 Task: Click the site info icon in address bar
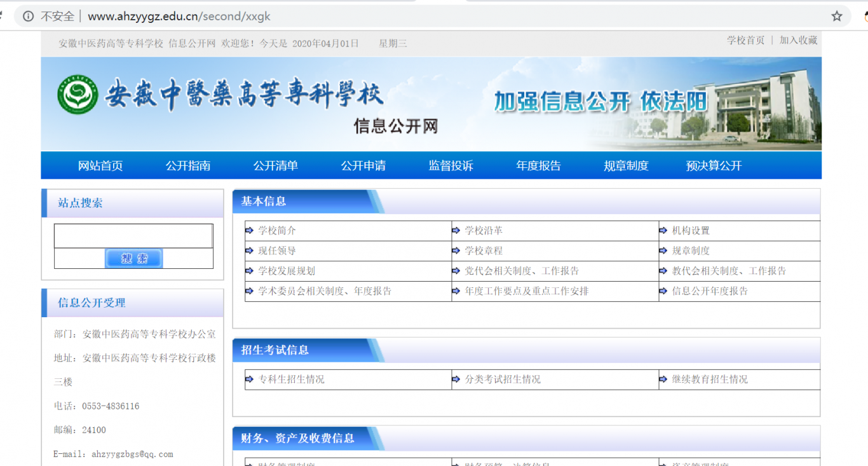(28, 17)
